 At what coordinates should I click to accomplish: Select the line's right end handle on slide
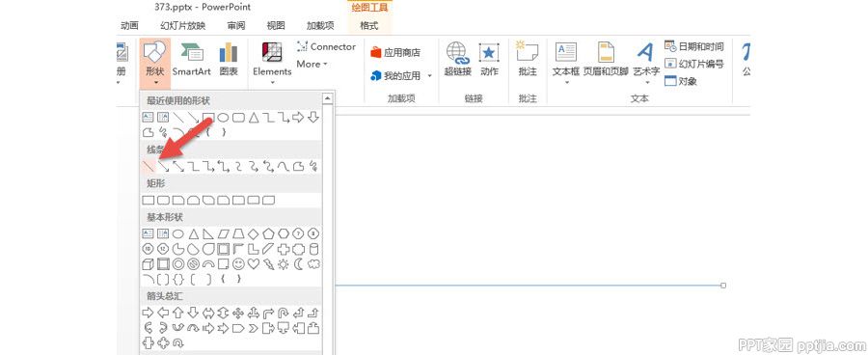coord(723,286)
